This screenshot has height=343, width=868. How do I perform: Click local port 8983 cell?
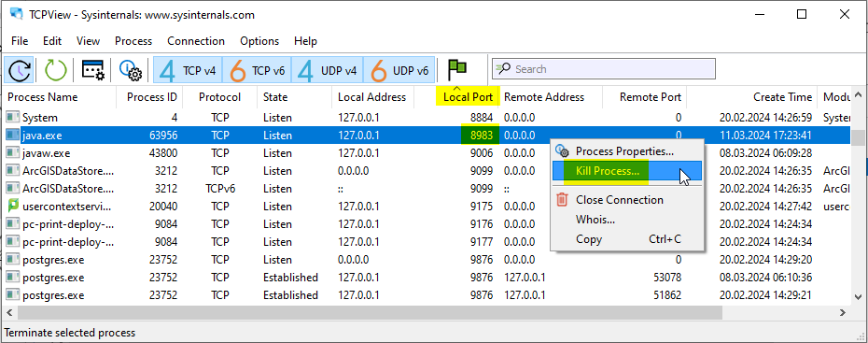click(482, 136)
